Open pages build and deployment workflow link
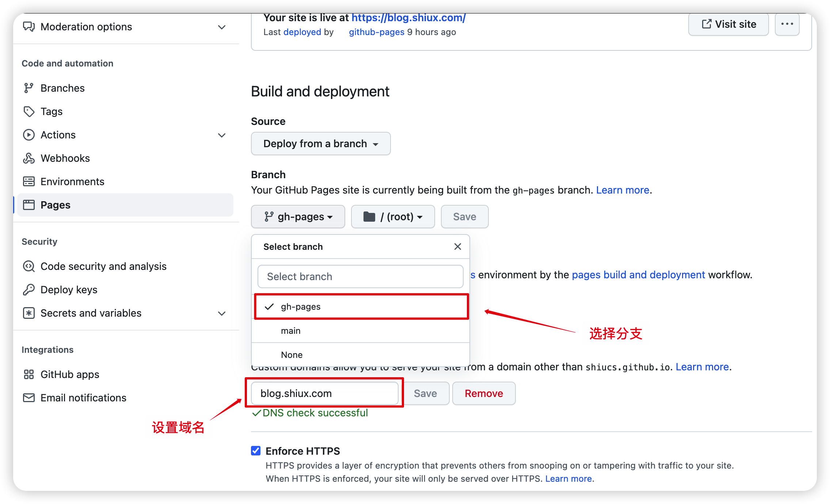830x504 pixels. [638, 275]
